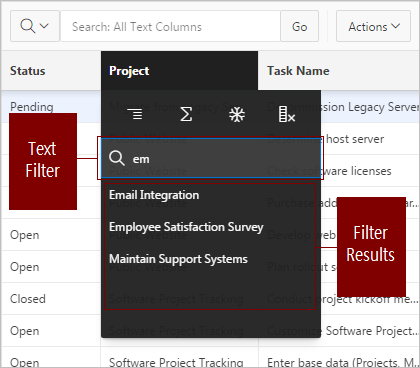The image size is (420, 368).
Task: Click the column filter text box containing "em"
Action: point(211,158)
